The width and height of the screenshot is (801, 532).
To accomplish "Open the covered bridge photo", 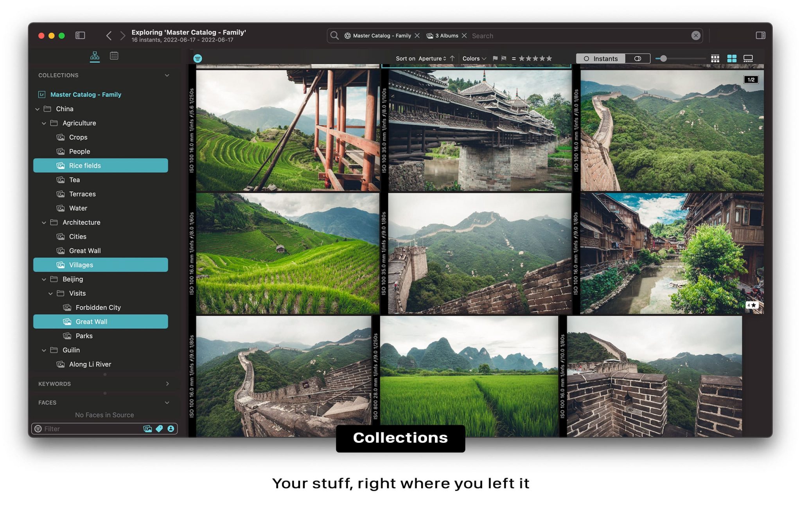I will [x=480, y=130].
